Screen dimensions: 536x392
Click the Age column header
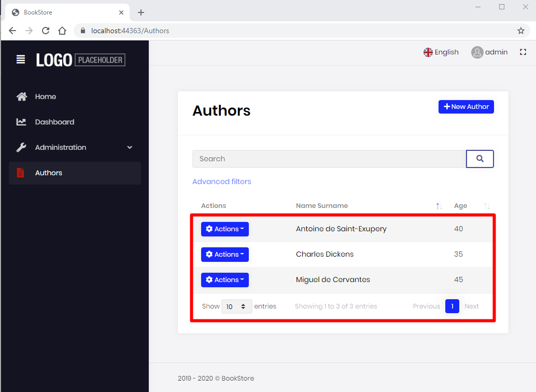pyautogui.click(x=460, y=206)
